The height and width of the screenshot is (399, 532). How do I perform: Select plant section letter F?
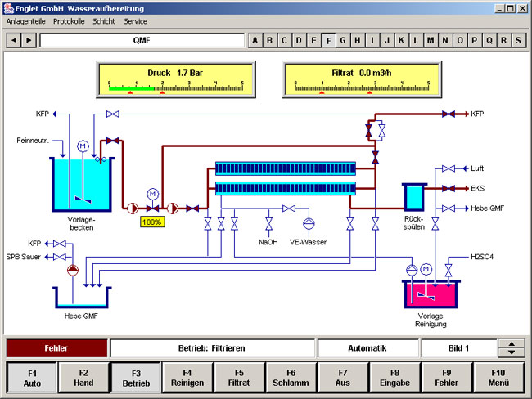pyautogui.click(x=329, y=40)
